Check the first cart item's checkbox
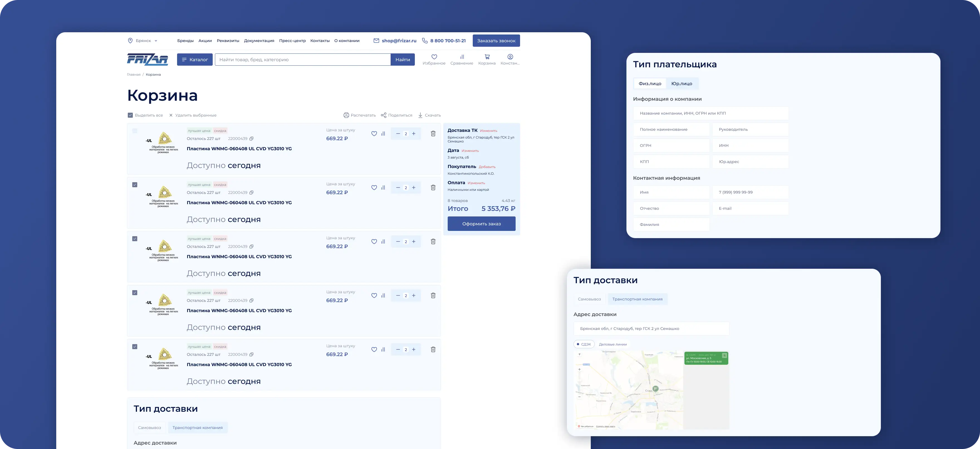The image size is (980, 449). (x=135, y=131)
